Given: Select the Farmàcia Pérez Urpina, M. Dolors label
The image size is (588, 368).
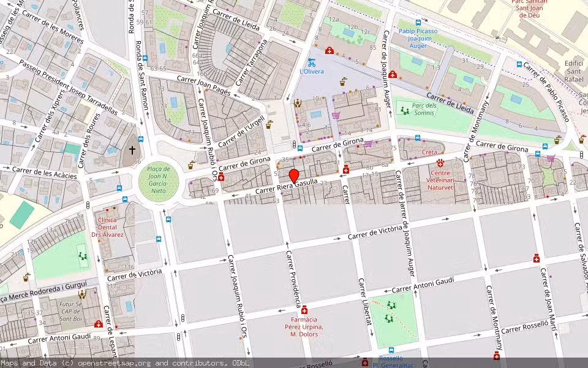Looking at the screenshot, I should (x=304, y=327).
